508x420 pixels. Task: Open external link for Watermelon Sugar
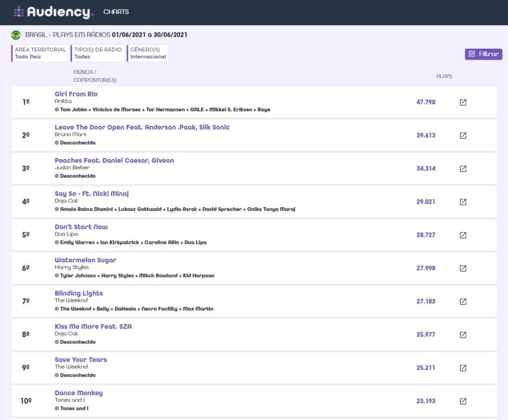(x=463, y=268)
